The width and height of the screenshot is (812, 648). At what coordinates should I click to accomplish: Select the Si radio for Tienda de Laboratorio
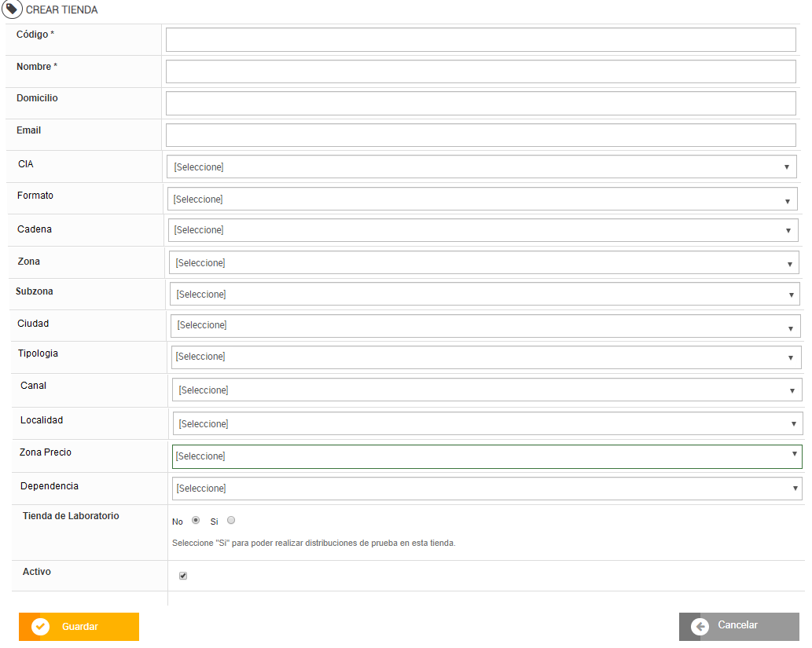pyautogui.click(x=231, y=520)
